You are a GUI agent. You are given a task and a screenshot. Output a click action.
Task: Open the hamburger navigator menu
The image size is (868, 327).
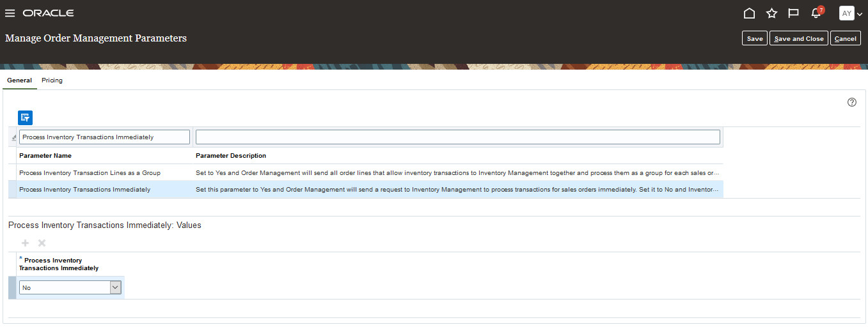coord(10,13)
